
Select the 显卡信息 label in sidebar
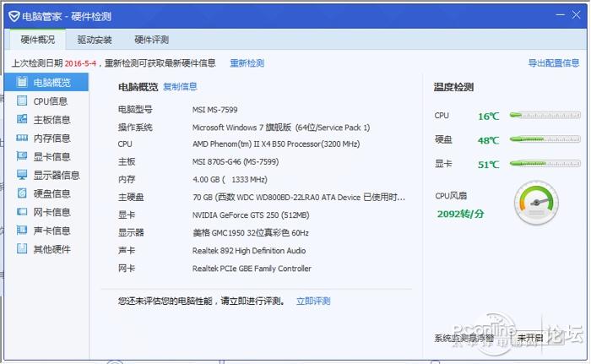tap(52, 156)
